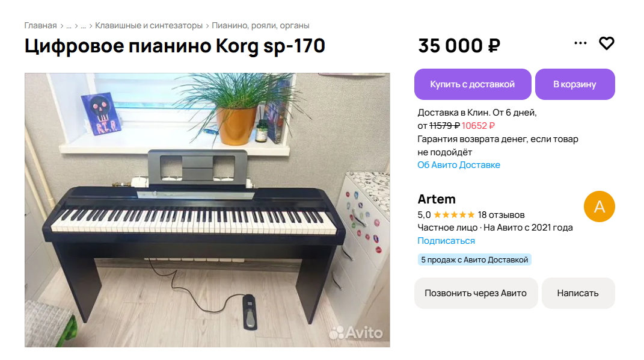
Task: Call seller with Позвонить через Авито
Action: click(x=476, y=293)
